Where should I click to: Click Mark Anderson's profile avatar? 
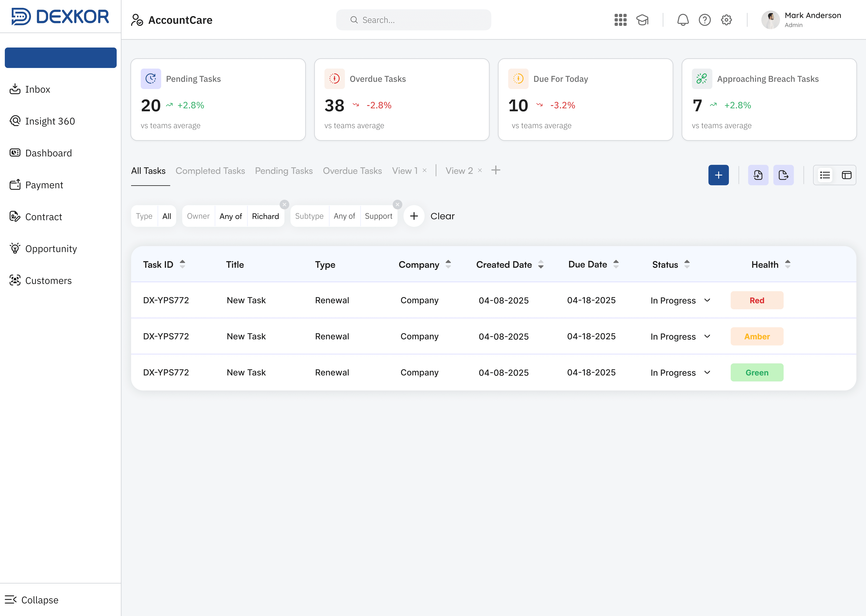click(770, 20)
